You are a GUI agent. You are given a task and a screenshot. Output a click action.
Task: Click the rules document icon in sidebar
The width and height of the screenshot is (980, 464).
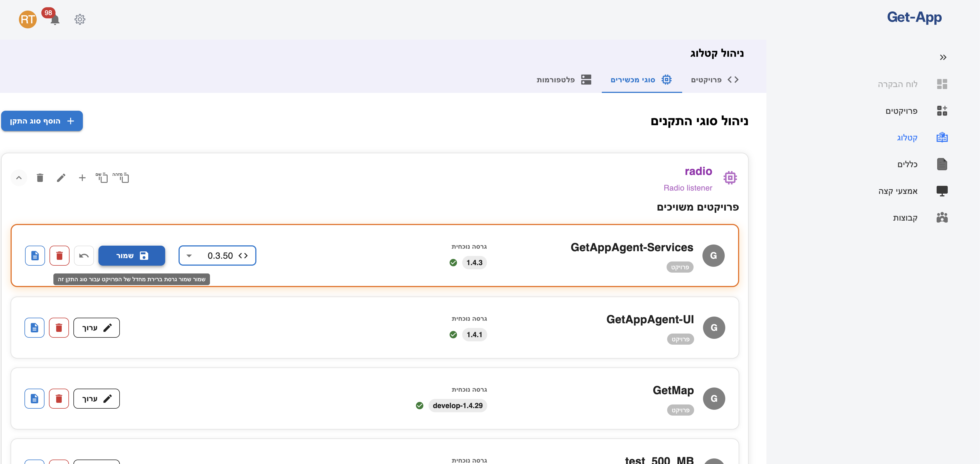[x=942, y=164]
